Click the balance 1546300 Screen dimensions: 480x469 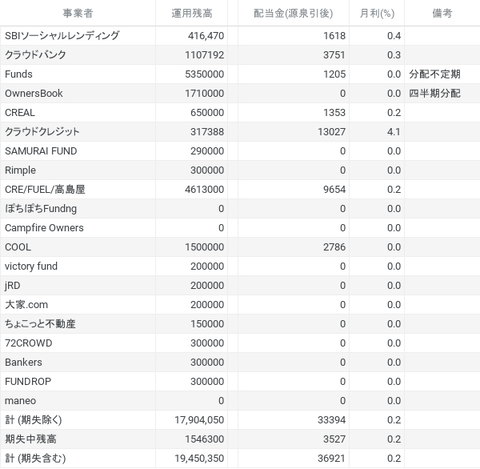(204, 439)
